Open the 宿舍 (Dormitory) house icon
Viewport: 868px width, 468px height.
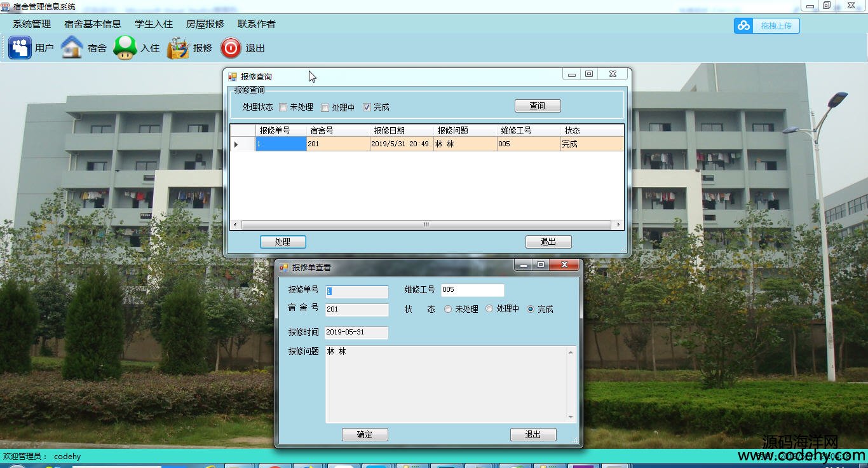pyautogui.click(x=72, y=48)
